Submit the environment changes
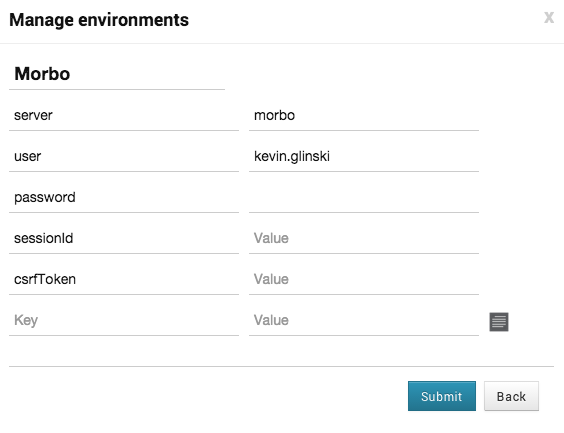Screen dimensions: 564x433 (x=442, y=396)
